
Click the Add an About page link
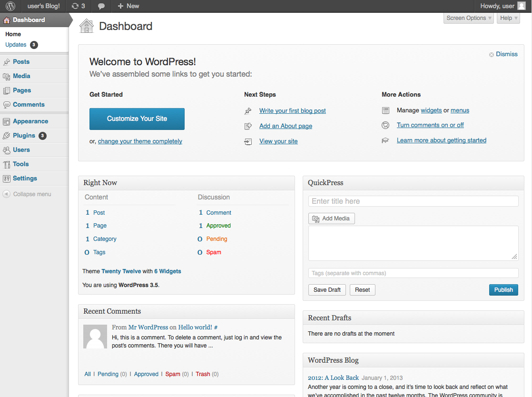[x=286, y=126]
